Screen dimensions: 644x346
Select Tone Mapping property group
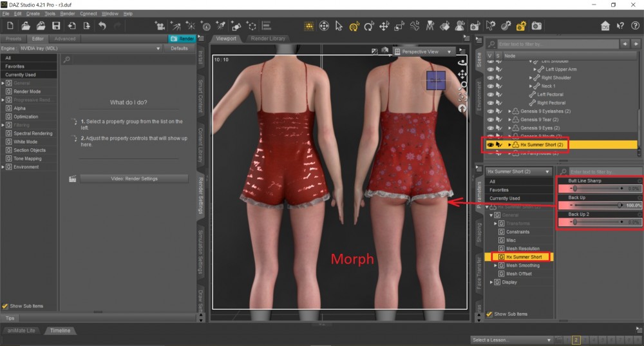point(28,159)
